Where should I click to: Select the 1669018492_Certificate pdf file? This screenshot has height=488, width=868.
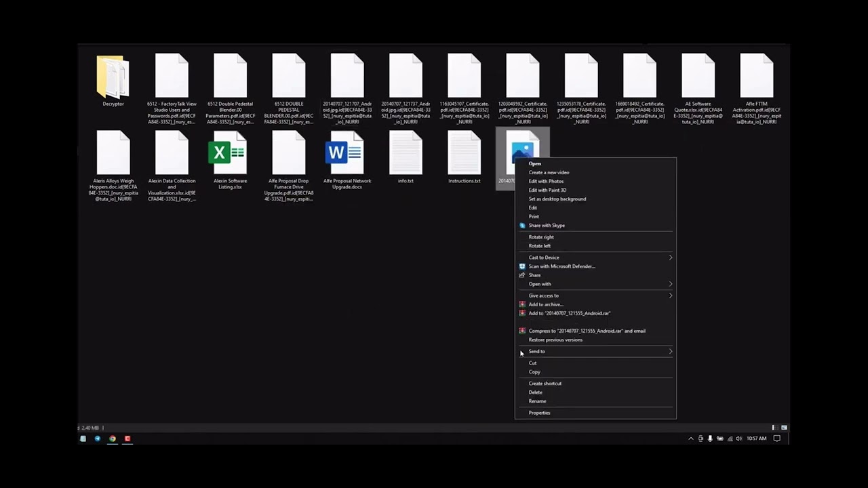click(639, 89)
